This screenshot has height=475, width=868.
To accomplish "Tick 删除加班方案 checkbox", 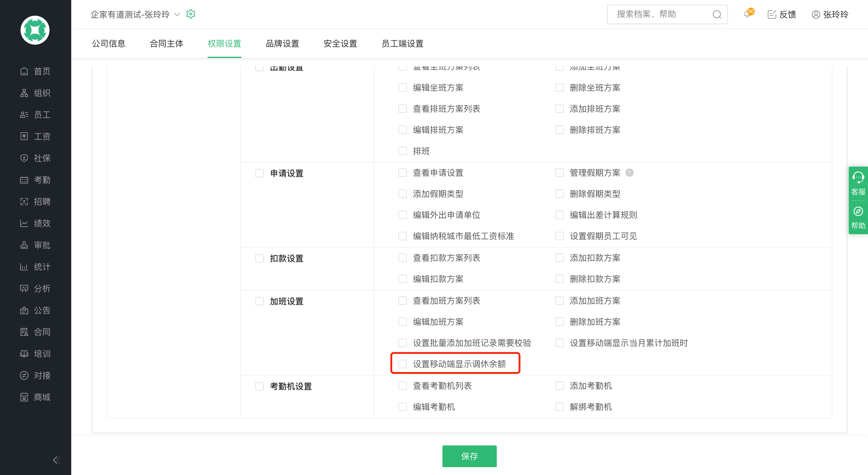I will click(559, 322).
